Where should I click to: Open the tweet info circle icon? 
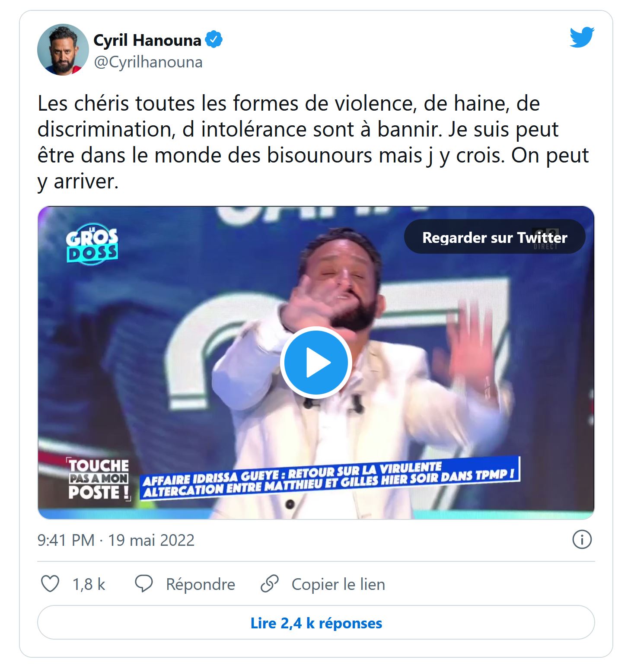582,540
